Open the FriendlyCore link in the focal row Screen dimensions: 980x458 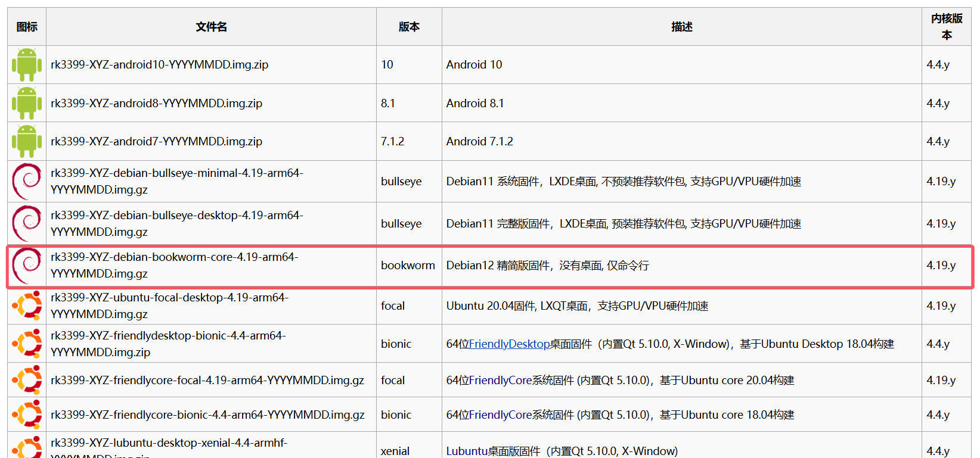point(500,381)
